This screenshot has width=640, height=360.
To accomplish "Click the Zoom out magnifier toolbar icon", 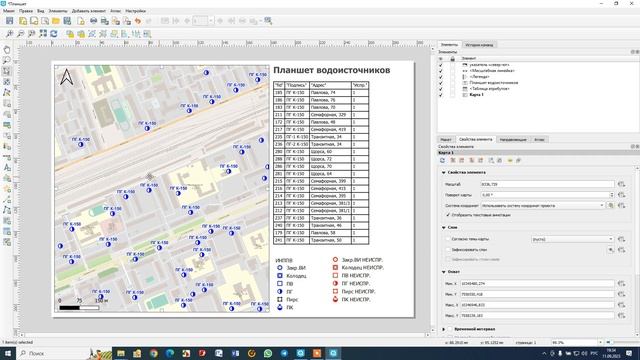I will (20, 34).
